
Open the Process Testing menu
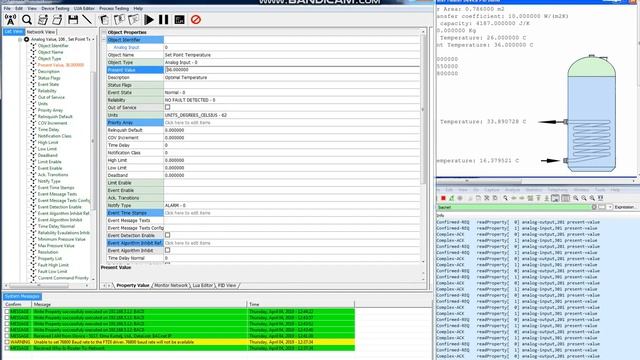(114, 8)
